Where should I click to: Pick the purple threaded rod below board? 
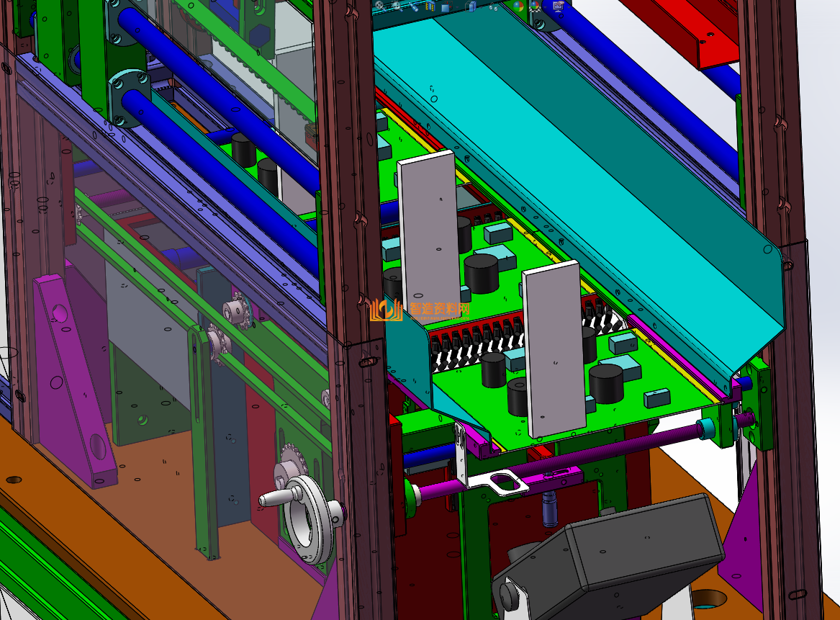click(x=612, y=454)
